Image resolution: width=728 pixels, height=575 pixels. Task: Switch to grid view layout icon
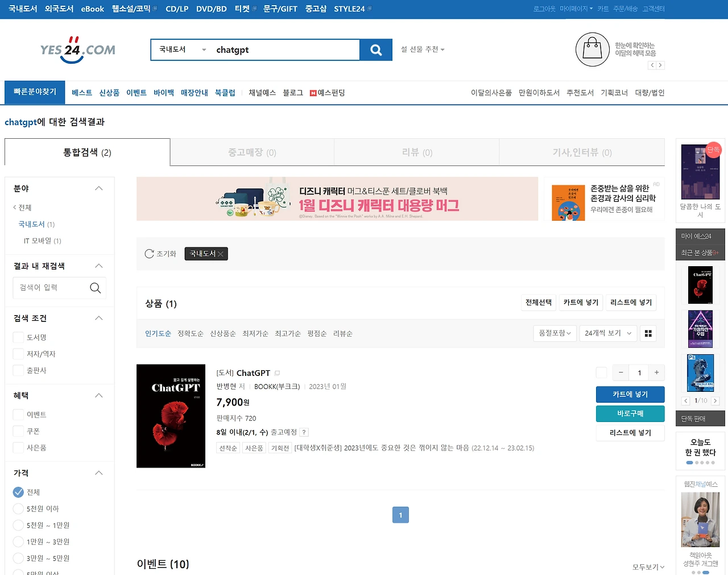(648, 333)
